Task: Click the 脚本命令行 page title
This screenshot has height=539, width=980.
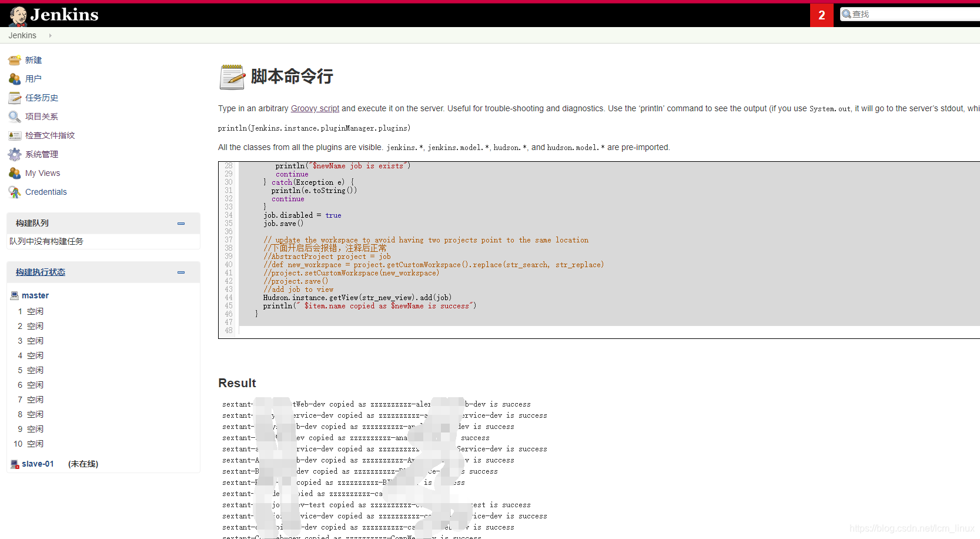Action: click(x=292, y=76)
